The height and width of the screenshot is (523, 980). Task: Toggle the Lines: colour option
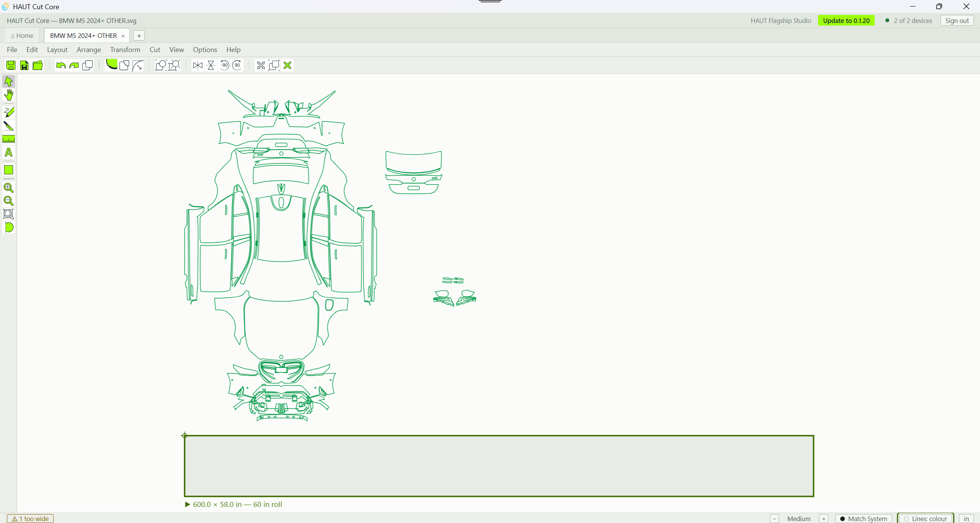point(926,519)
